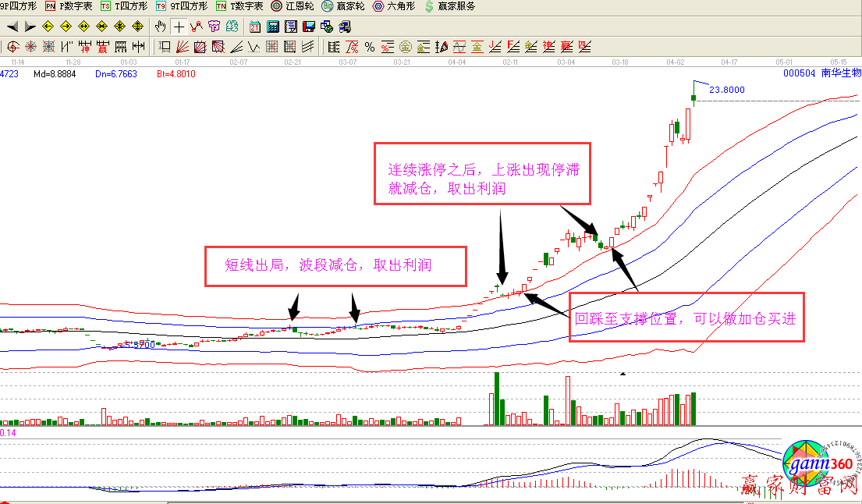
Task: Open 赢家服务 with the dollar icon
Action: click(449, 6)
